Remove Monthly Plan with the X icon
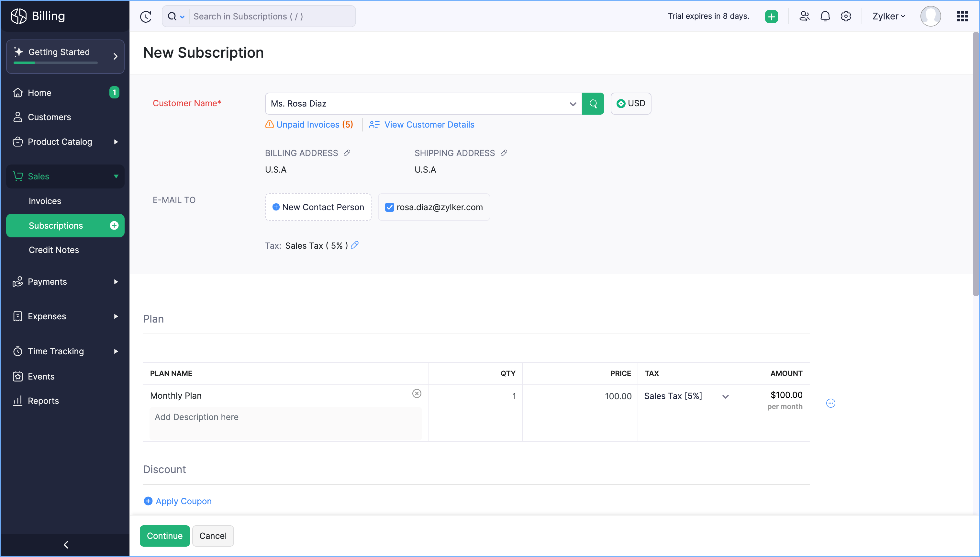The width and height of the screenshot is (980, 557). pos(417,394)
